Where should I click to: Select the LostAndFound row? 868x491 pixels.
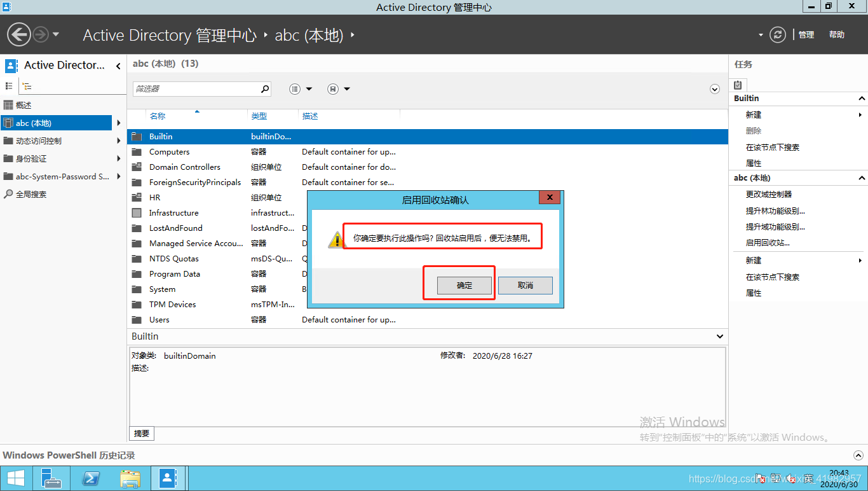tap(428, 228)
